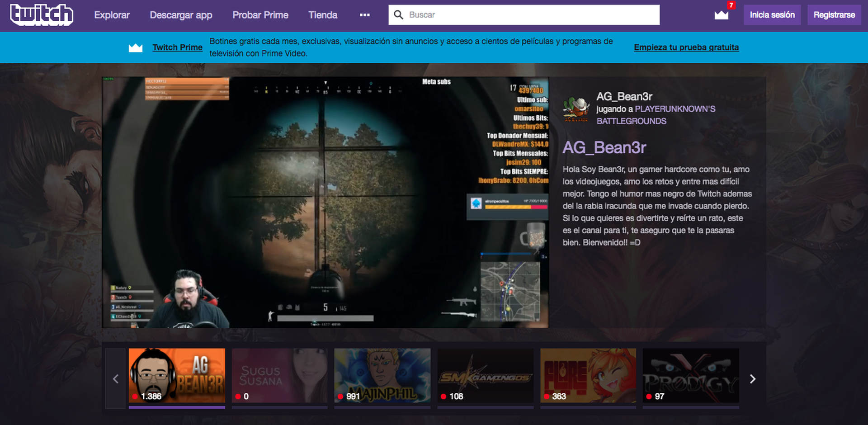
Task: Show previous channels with left chevron
Action: [115, 379]
